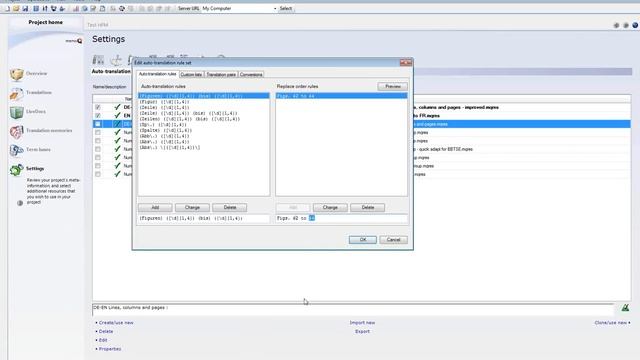Open the Translation memories icon in the sidebar
This screenshot has height=360, width=640.
[x=17, y=131]
